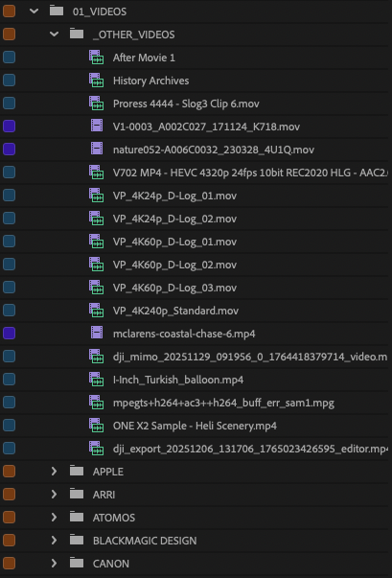Click icon of VP_4K60p_D-Log_03.mov
Viewport: 392px width, 578px height.
click(x=96, y=288)
